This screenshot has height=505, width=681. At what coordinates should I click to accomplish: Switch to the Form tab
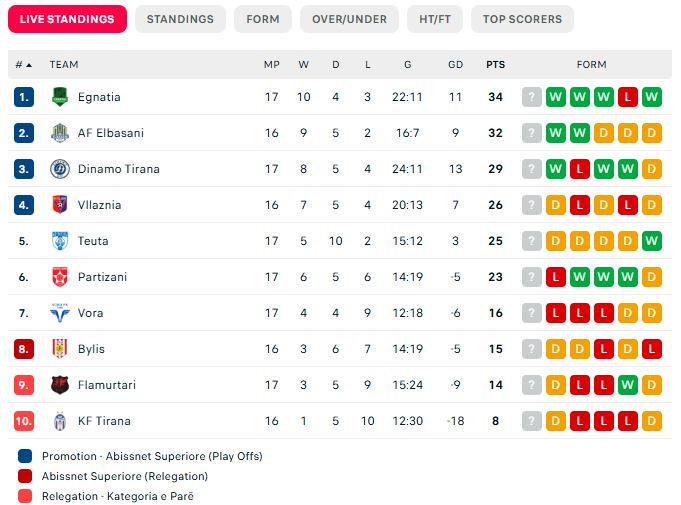tap(263, 19)
